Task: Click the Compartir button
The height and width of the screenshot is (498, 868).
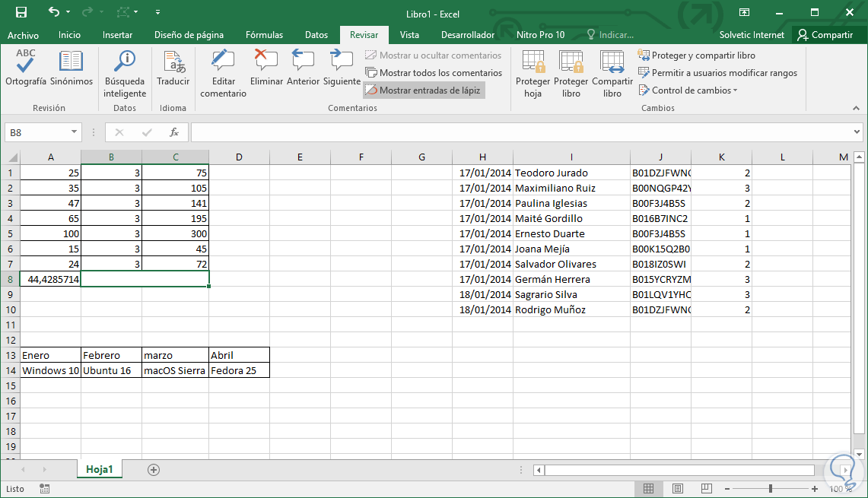Action: (825, 35)
